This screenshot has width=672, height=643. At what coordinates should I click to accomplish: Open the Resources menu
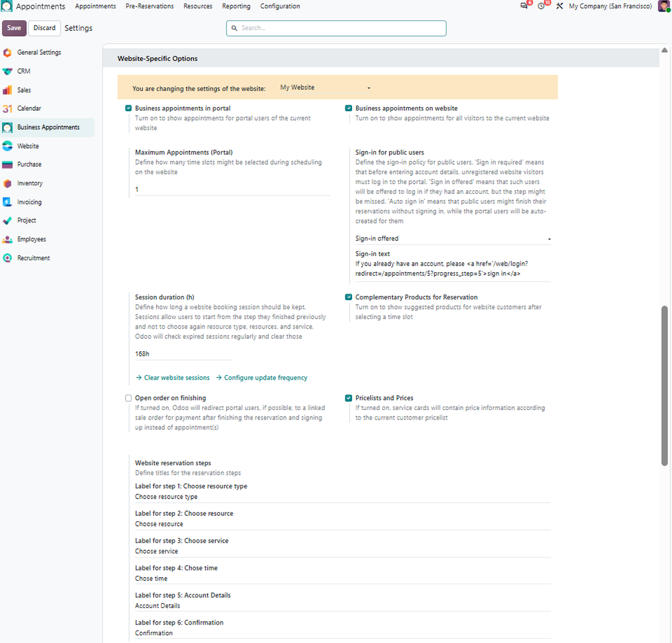click(197, 6)
